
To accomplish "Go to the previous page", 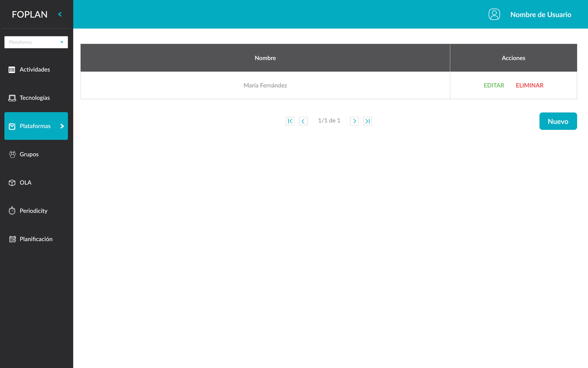I will [x=303, y=121].
